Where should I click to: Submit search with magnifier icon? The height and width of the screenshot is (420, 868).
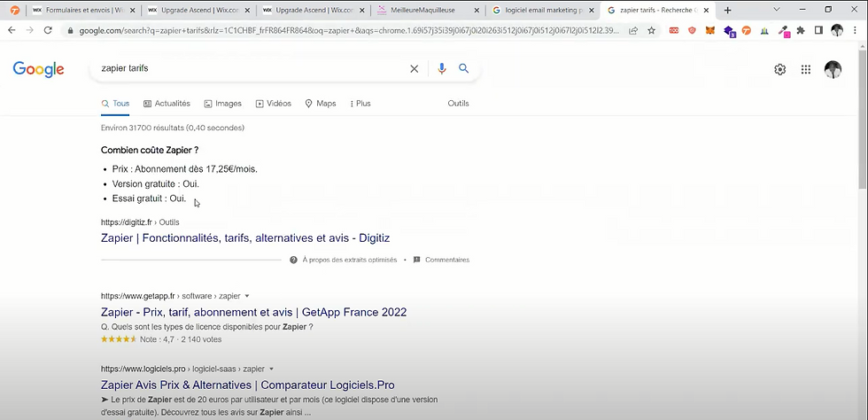464,68
